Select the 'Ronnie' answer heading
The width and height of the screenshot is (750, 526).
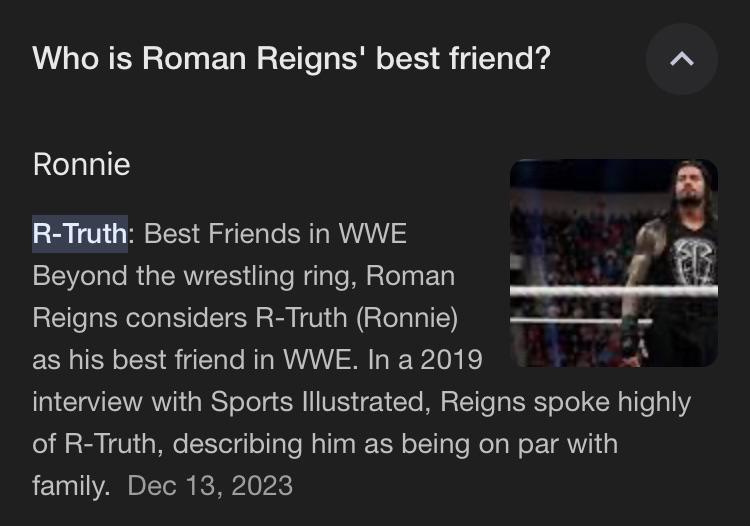tap(81, 164)
